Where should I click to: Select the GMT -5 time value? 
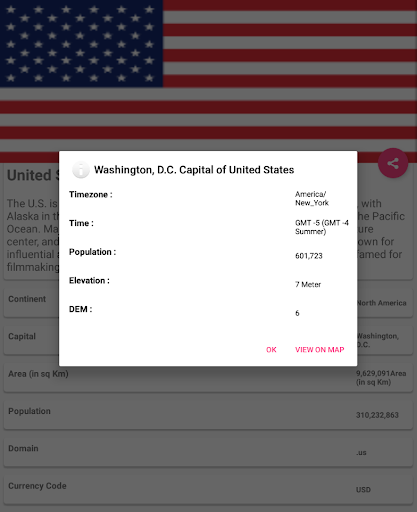pos(322,227)
